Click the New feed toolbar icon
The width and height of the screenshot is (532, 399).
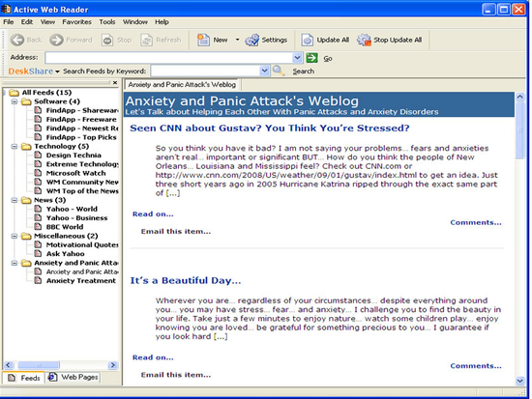point(203,40)
